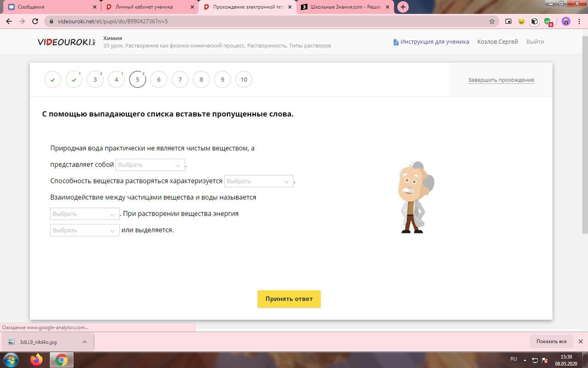Image resolution: width=588 pixels, height=368 pixels.
Task: Go to question 4
Action: tap(116, 80)
